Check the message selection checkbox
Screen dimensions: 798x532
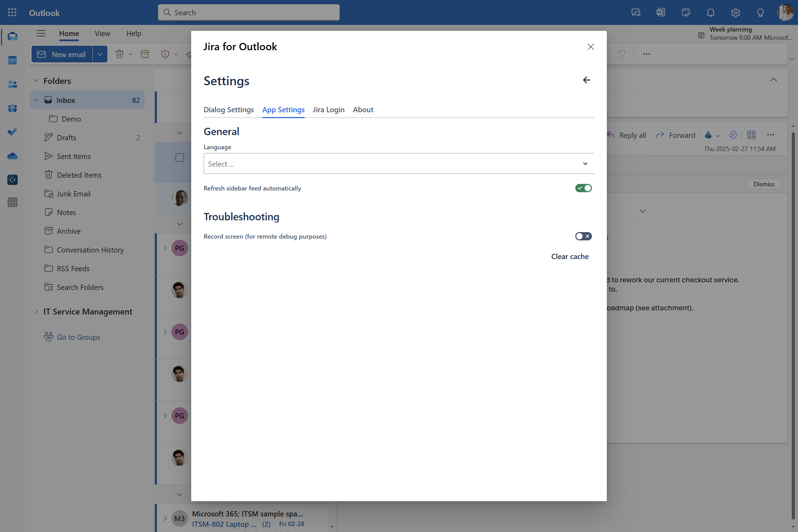click(180, 158)
